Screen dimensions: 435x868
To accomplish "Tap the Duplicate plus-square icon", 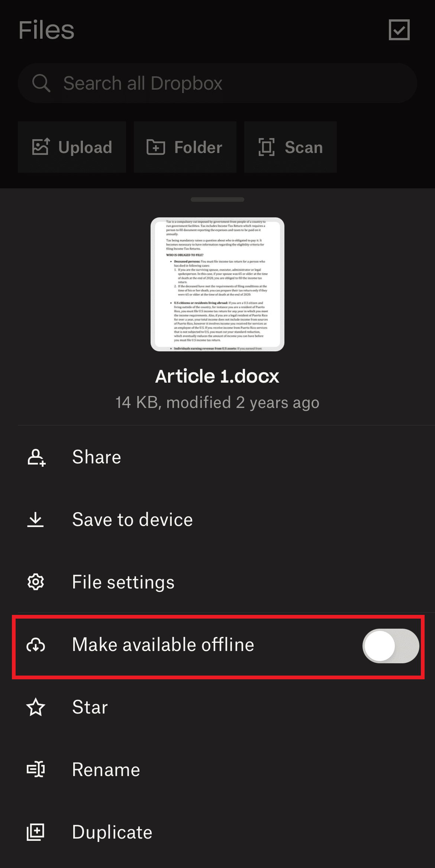I will click(36, 832).
